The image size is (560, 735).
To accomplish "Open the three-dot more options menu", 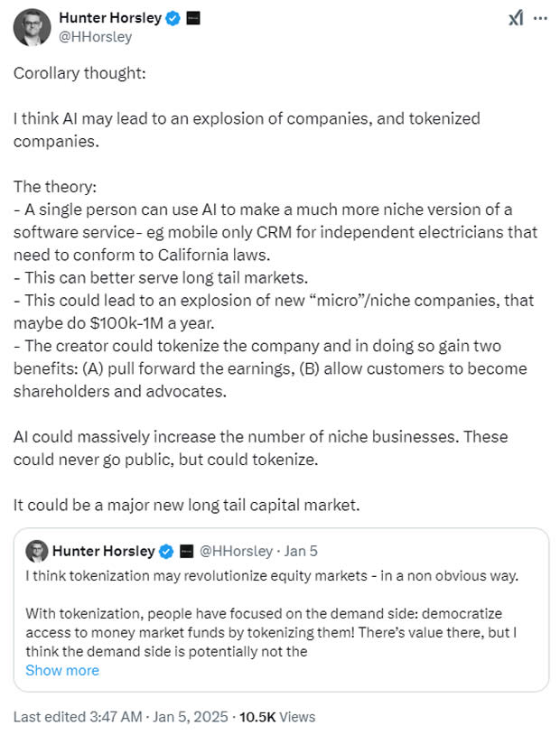I will (x=540, y=18).
